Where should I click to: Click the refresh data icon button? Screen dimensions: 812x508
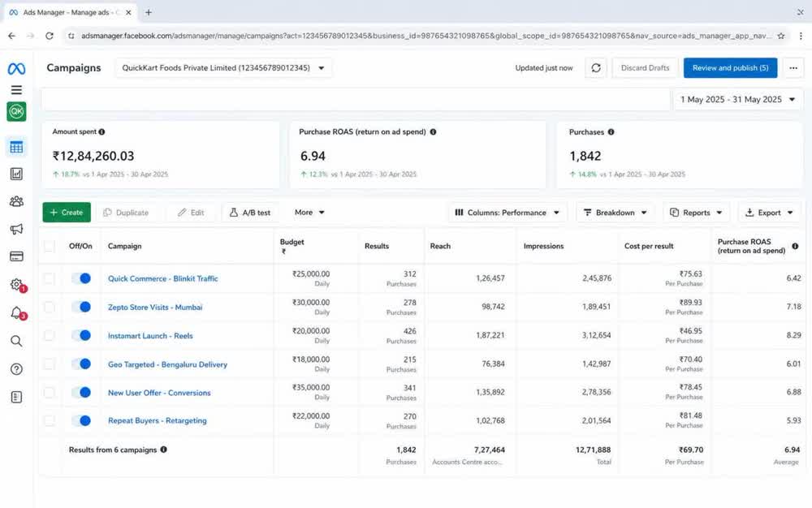[596, 68]
